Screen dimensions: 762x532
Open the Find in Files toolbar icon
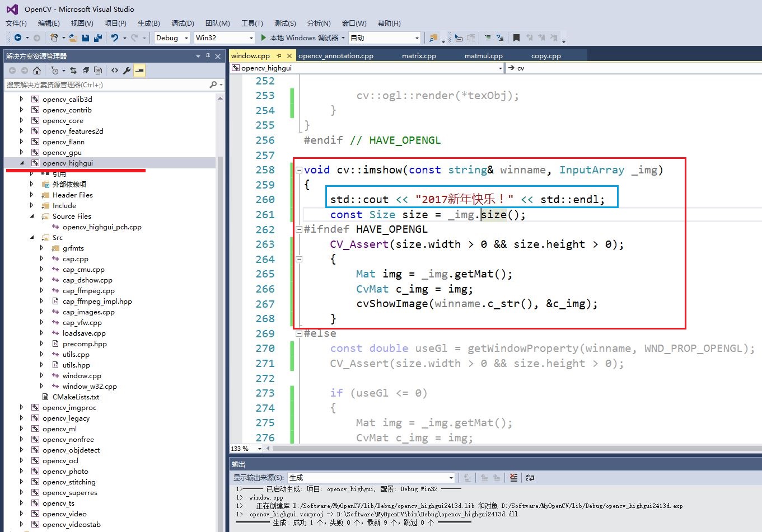433,38
